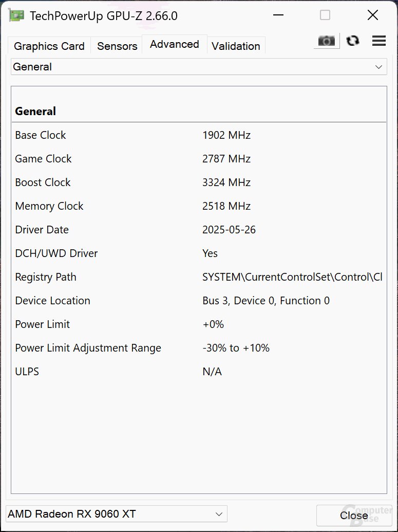The width and height of the screenshot is (398, 532).
Task: Select the Device Location label
Action: (x=52, y=301)
